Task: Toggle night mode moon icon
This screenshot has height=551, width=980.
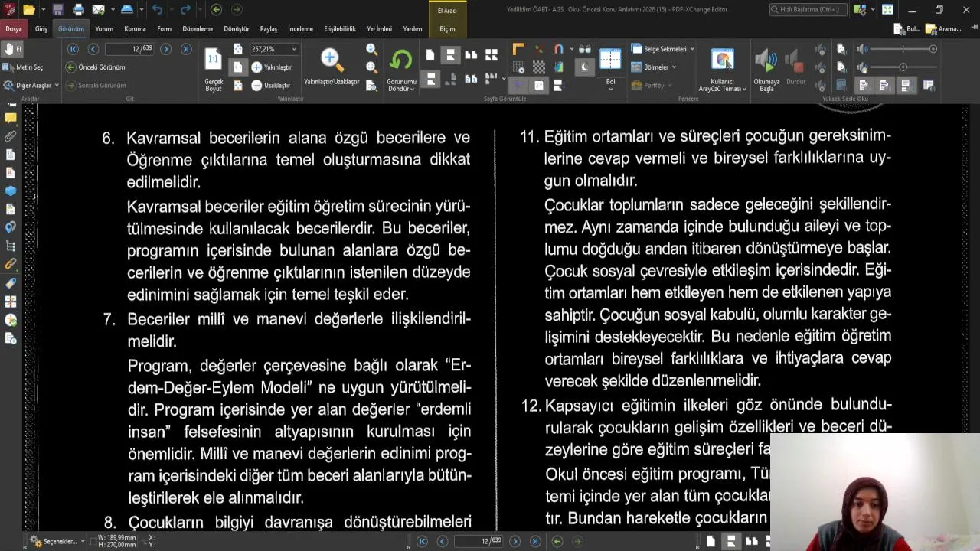Action: click(x=585, y=67)
